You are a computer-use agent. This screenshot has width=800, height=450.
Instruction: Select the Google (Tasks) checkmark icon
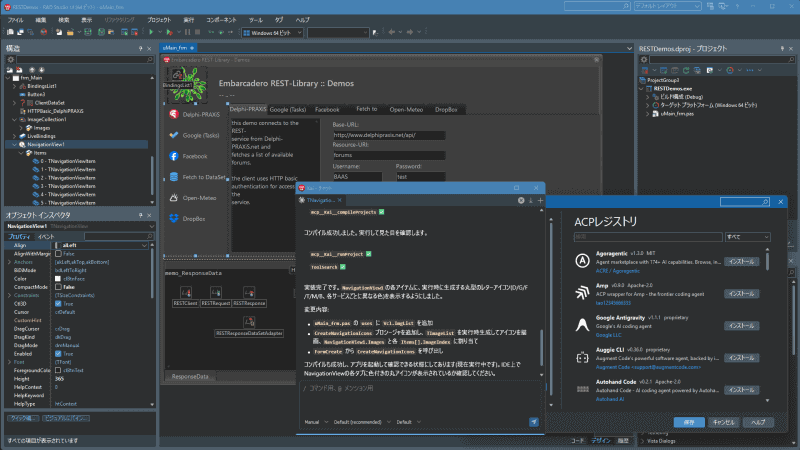click(x=174, y=135)
